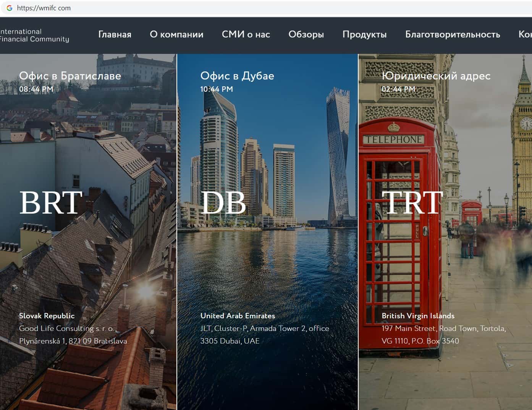Screen dimensions: 532x410
Task: Click the Офис в Братиславе heading
Action: pyautogui.click(x=70, y=76)
